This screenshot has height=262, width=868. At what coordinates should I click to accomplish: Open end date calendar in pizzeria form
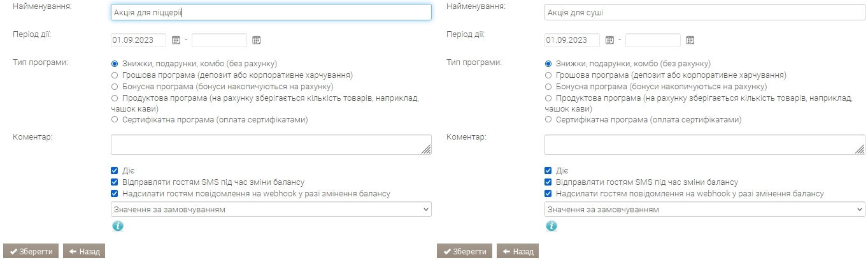pyautogui.click(x=256, y=40)
